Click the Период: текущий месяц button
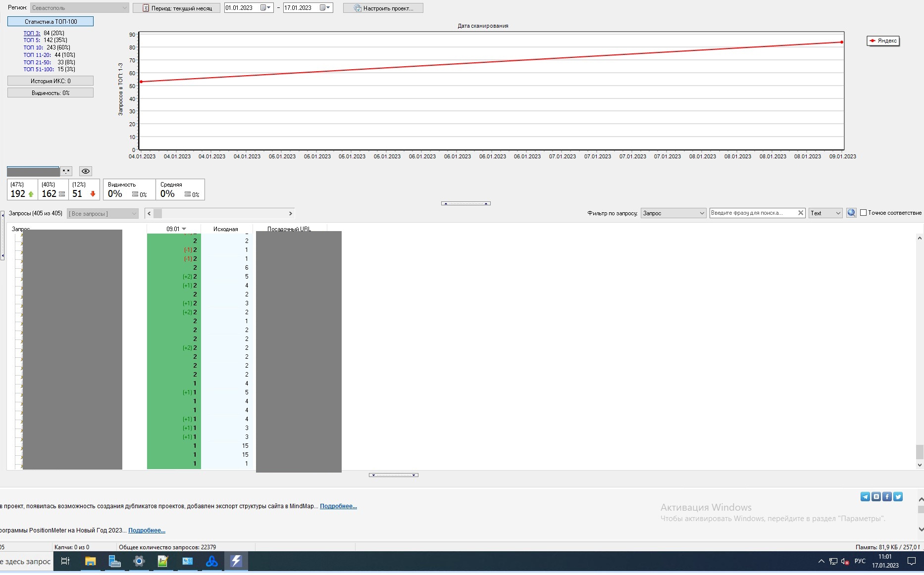The height and width of the screenshot is (575, 924). 177,8
